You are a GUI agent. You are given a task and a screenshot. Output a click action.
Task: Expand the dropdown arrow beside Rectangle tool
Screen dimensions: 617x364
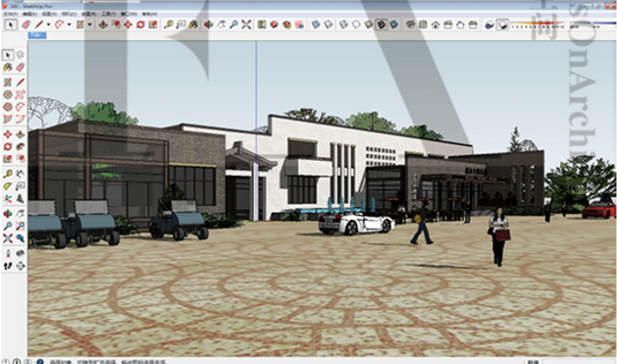coord(89,25)
